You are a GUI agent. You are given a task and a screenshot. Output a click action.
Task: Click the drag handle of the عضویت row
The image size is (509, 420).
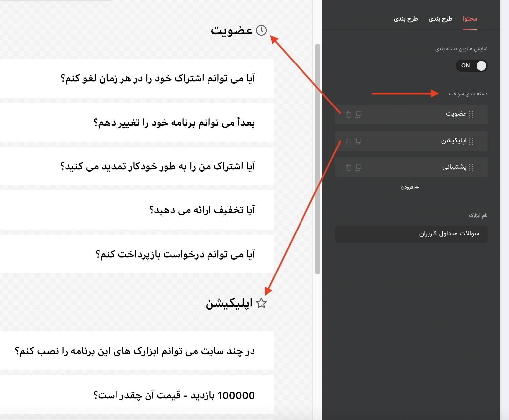[471, 114]
